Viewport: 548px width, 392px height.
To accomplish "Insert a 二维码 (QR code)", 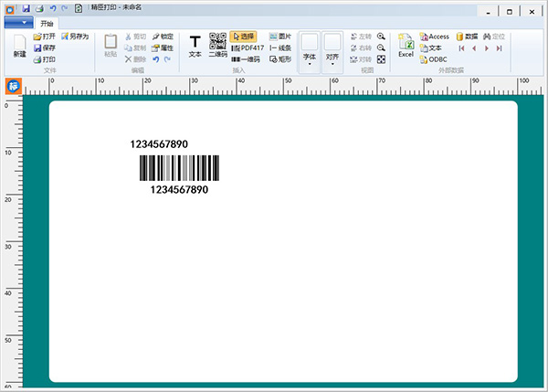I will point(217,46).
